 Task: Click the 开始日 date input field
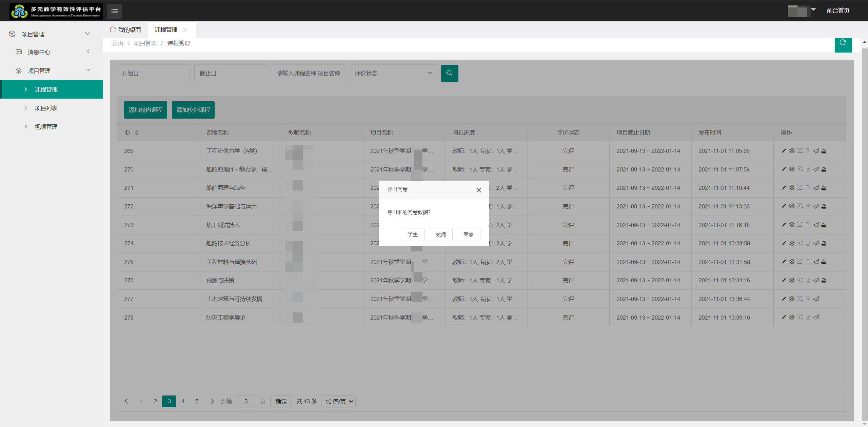(153, 73)
